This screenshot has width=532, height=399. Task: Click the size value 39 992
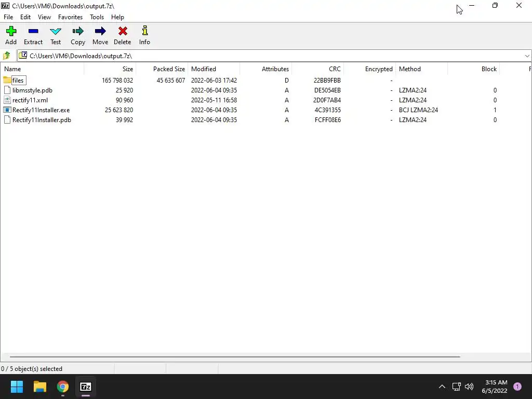coord(124,120)
